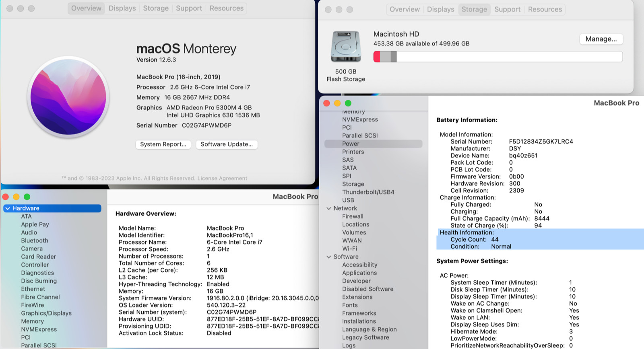Viewport: 644px width, 349px height.
Task: Click Full Charge Capacity value 8444
Action: click(542, 218)
